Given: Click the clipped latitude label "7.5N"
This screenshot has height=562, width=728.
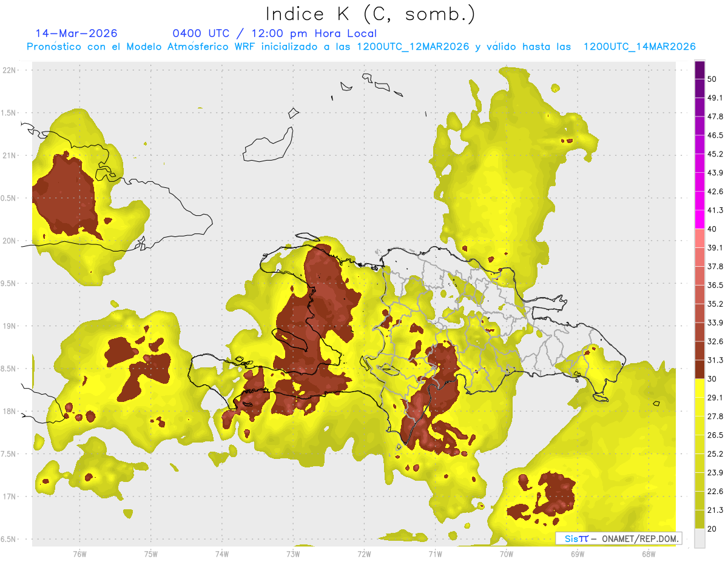Looking at the screenshot, I should (x=8, y=454).
